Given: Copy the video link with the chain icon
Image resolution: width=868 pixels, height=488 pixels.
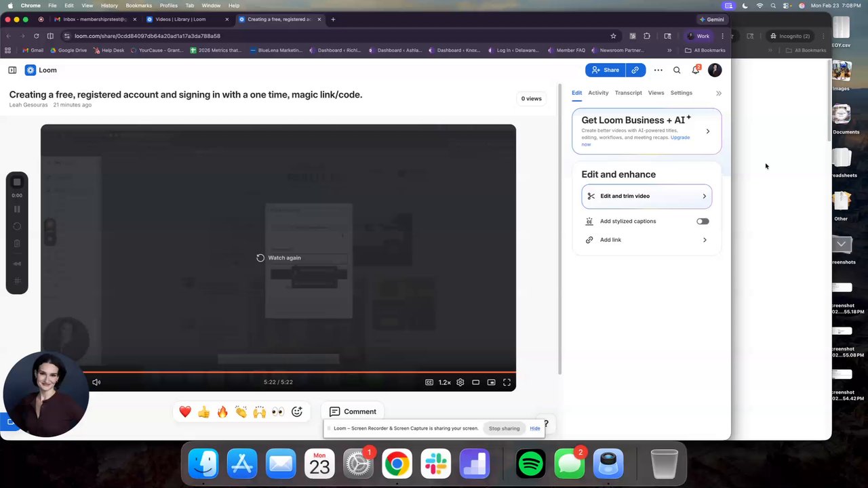Looking at the screenshot, I should 635,70.
